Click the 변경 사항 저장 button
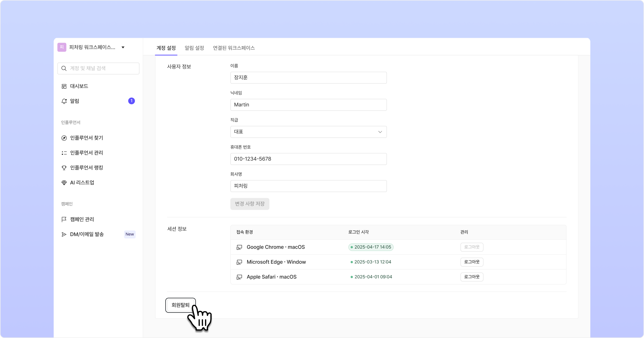Viewport: 644px width, 338px height. coord(250,204)
